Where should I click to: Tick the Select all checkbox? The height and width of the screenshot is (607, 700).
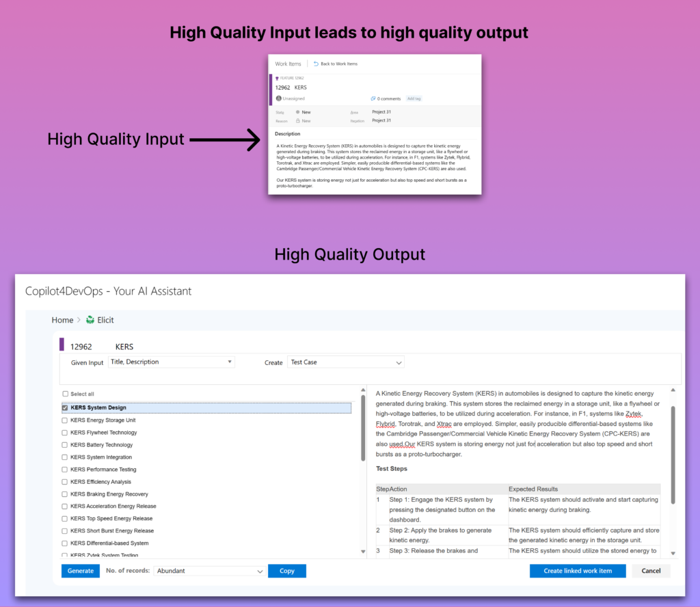tap(65, 394)
